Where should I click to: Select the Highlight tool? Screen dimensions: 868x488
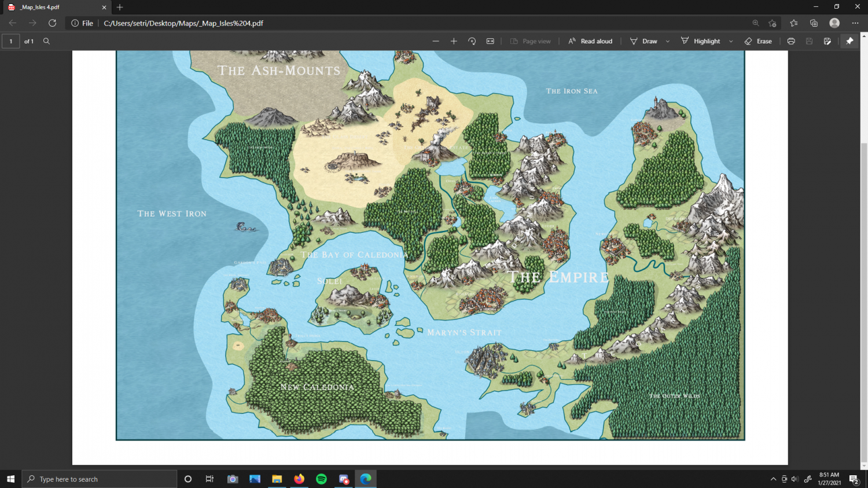(700, 41)
